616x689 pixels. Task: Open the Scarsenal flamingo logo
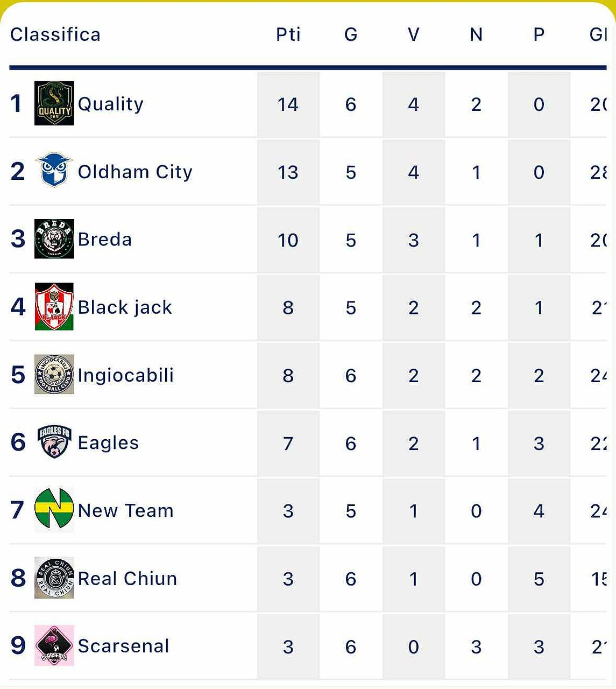(54, 645)
